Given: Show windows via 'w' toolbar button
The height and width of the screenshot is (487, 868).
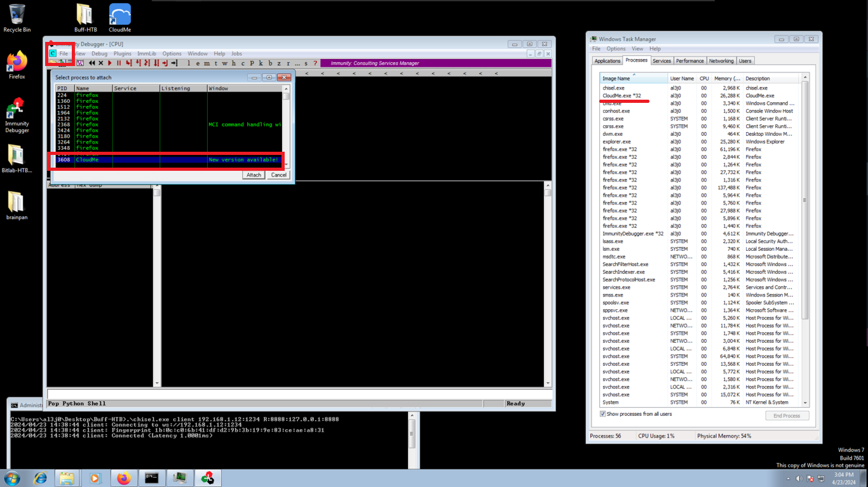Looking at the screenshot, I should click(x=224, y=63).
